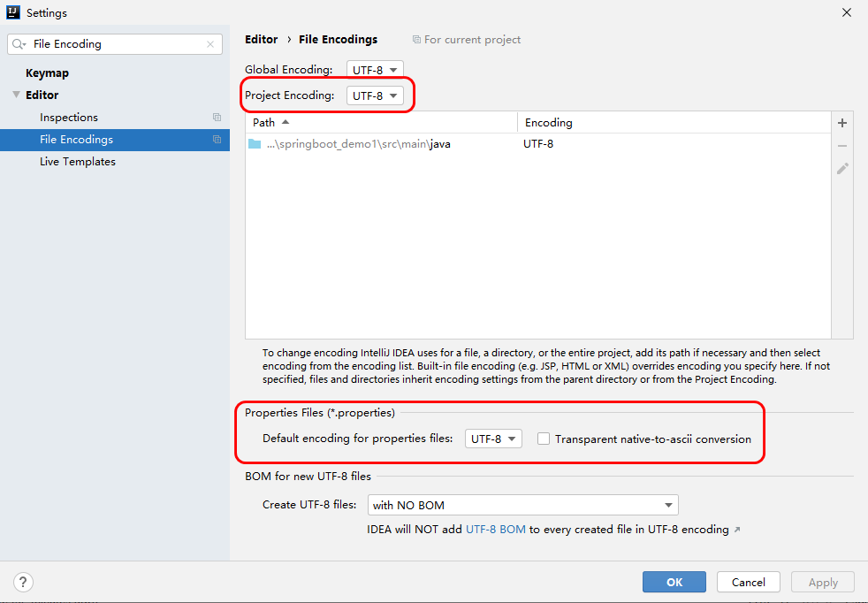Click the Editor breadcrumb
Viewport: 868px width, 603px height.
tap(262, 39)
